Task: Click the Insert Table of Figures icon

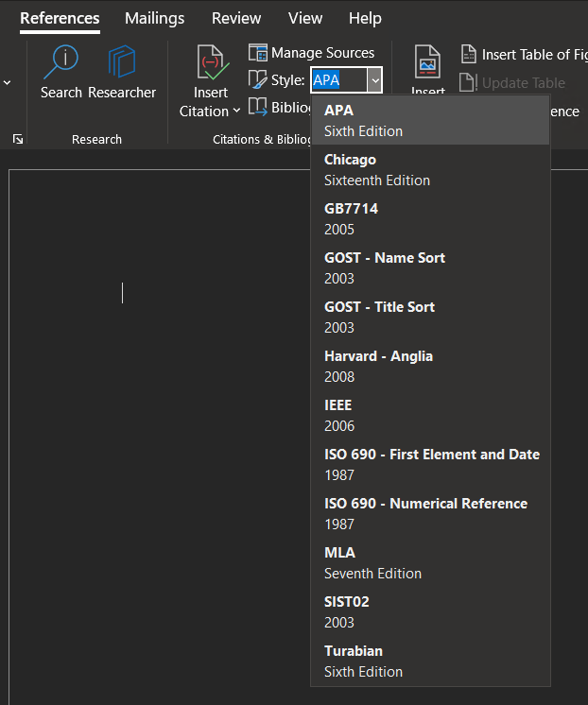Action: pos(469,54)
